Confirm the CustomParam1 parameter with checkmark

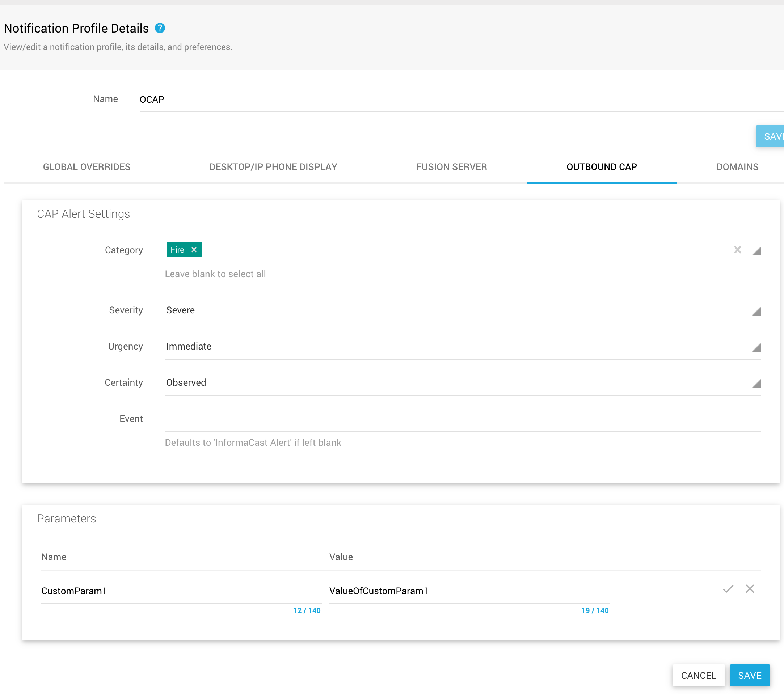coord(728,589)
